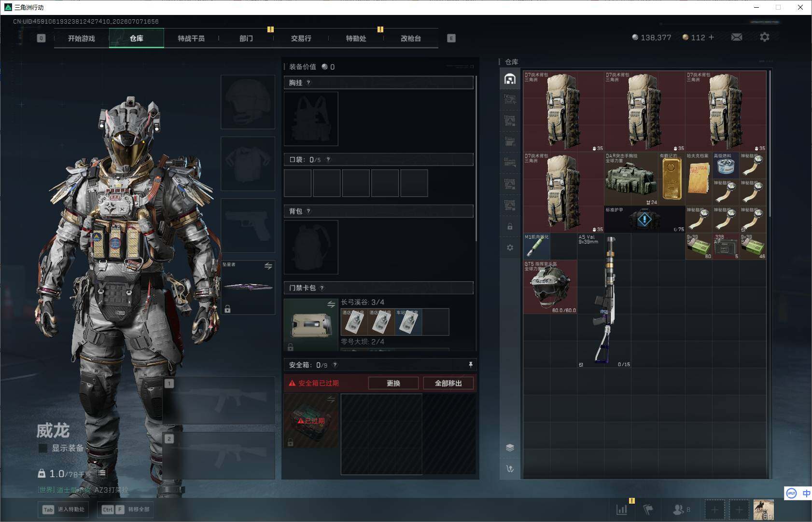Screen dimensions: 812x522
Task: Open warehouse sidebar settings gear
Action: 510,247
